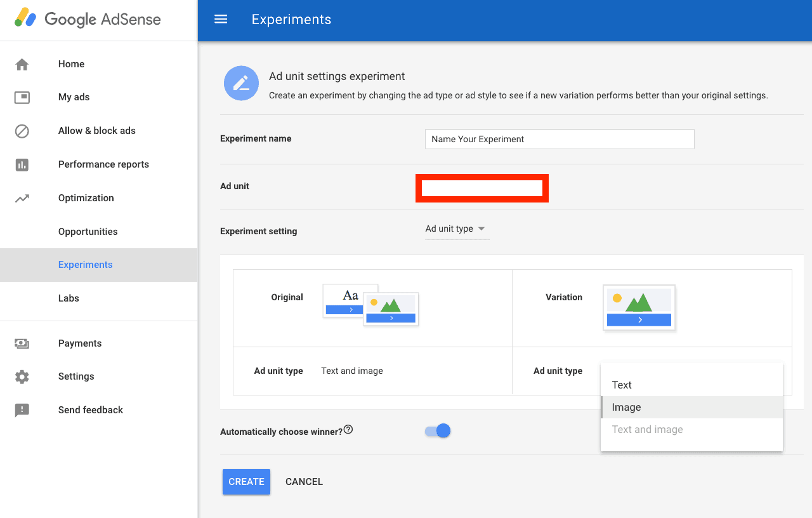Viewport: 812px width, 518px height.
Task: Open Payments using its wallet icon
Action: [x=22, y=343]
